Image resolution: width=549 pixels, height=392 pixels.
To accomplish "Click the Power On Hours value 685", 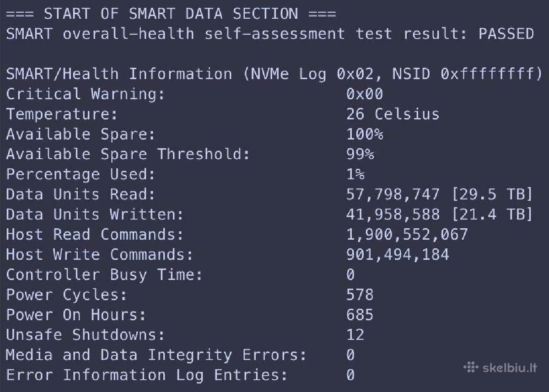I will tap(360, 314).
